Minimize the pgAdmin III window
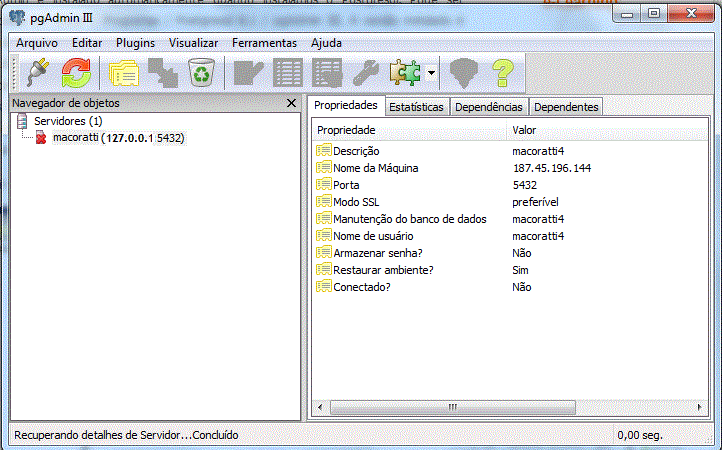Image resolution: width=722 pixels, height=450 pixels. click(x=627, y=14)
